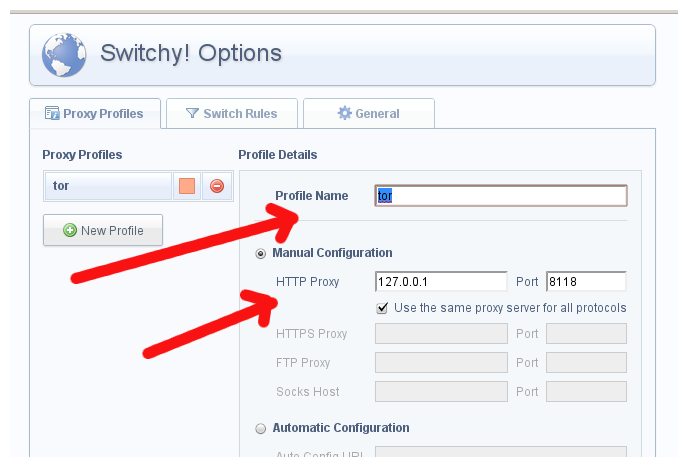688x467 pixels.
Task: Click the Socks Host label
Action: point(308,392)
